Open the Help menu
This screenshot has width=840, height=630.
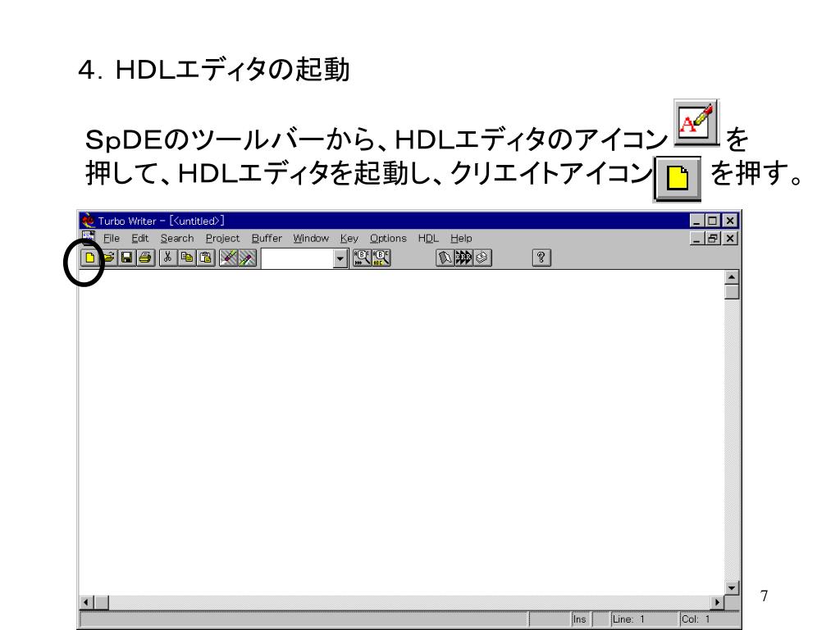tap(461, 239)
